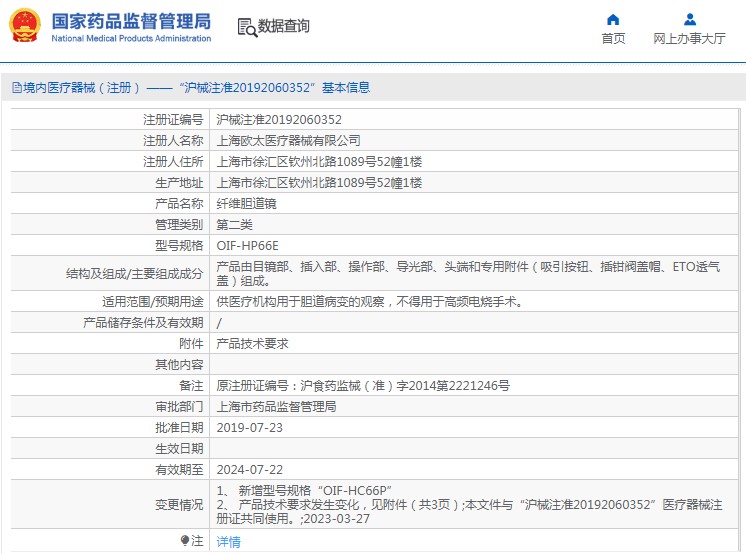Click the 生效日期 row label
This screenshot has width=746, height=554.
click(x=179, y=448)
